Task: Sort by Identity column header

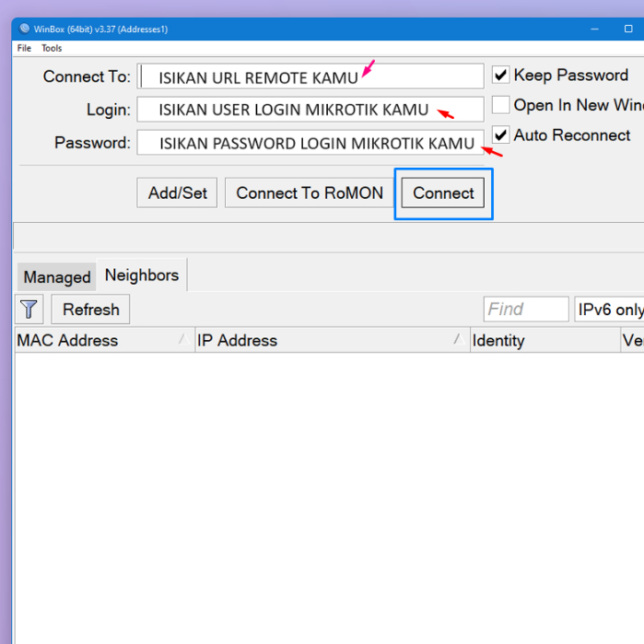Action: [545, 340]
